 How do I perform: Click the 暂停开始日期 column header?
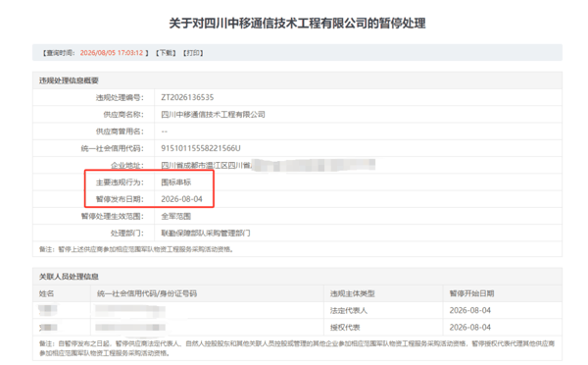pos(471,293)
